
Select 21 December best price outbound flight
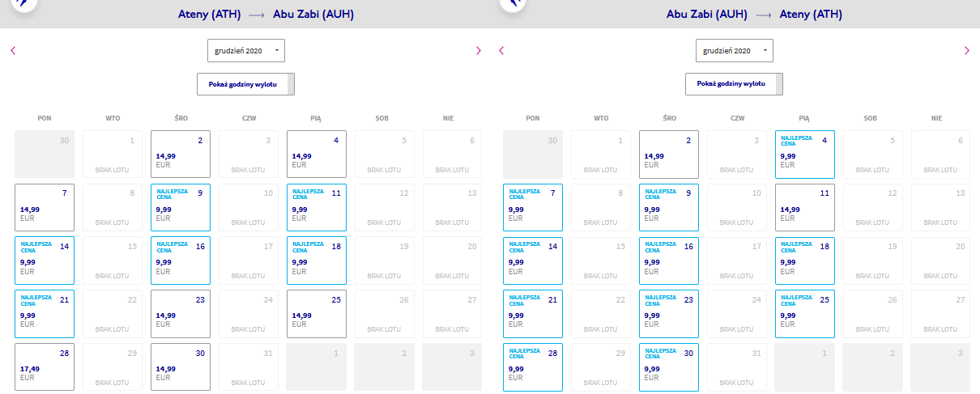pos(45,313)
